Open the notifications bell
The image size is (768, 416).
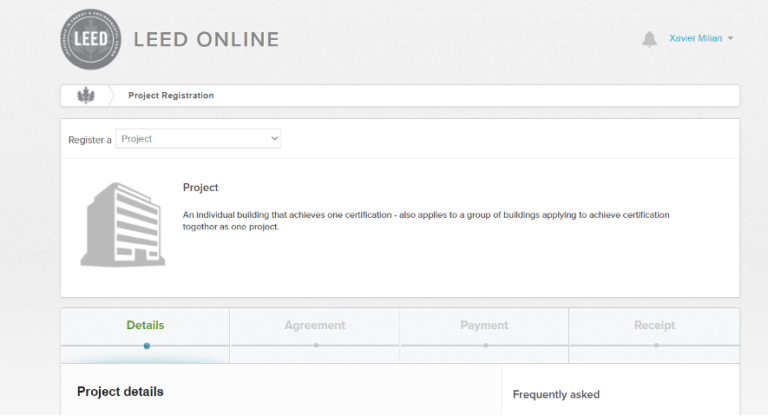[649, 39]
